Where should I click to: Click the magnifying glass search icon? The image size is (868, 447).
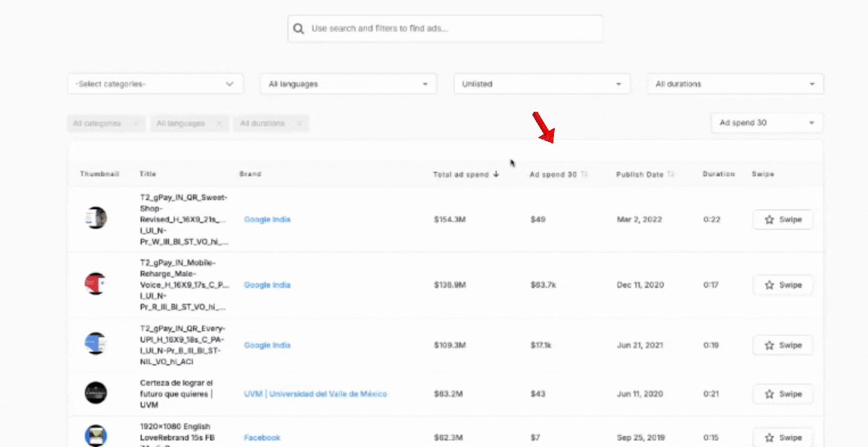[299, 29]
